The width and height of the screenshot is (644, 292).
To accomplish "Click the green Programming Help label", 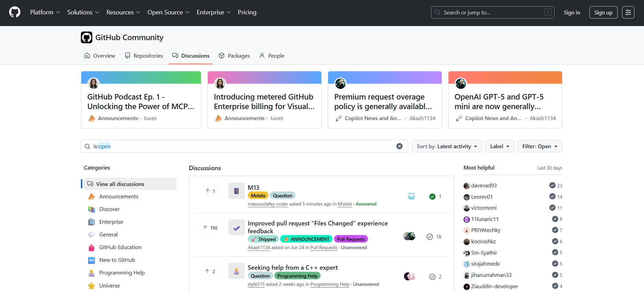I will pos(297,276).
